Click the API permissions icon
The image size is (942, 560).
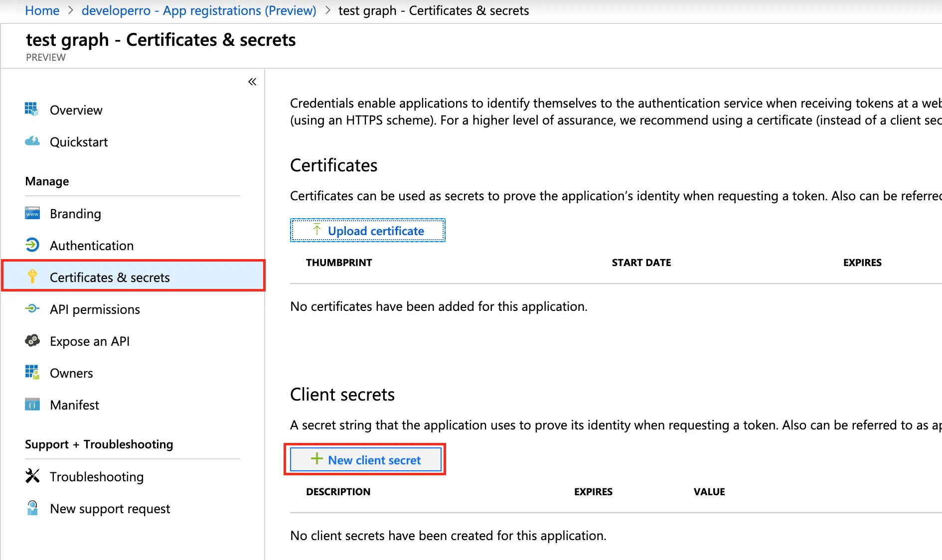point(32,309)
